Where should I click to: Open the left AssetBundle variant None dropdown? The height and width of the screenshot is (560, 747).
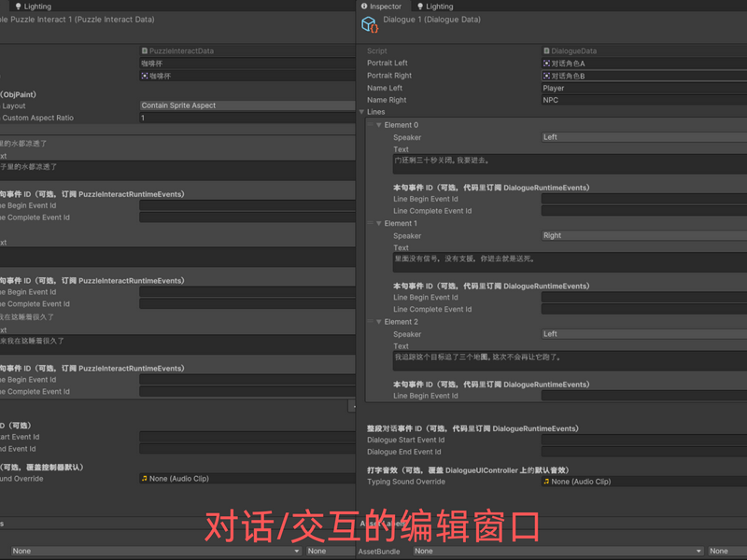[x=331, y=551]
